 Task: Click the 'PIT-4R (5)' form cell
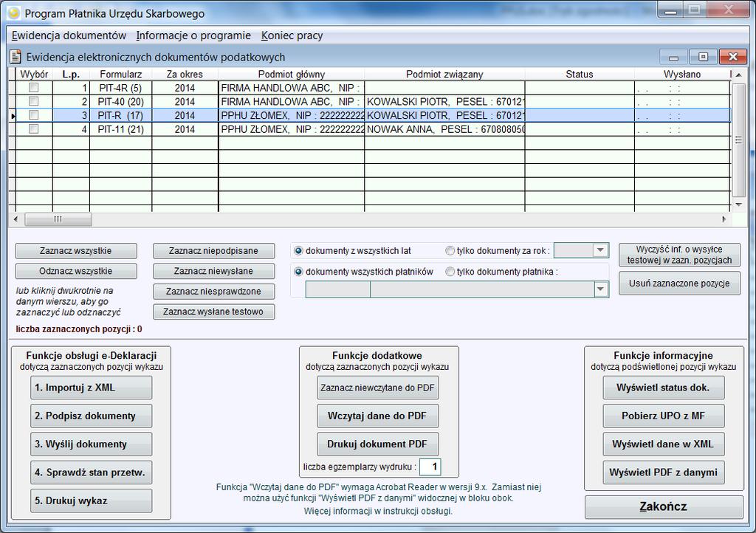pos(120,88)
